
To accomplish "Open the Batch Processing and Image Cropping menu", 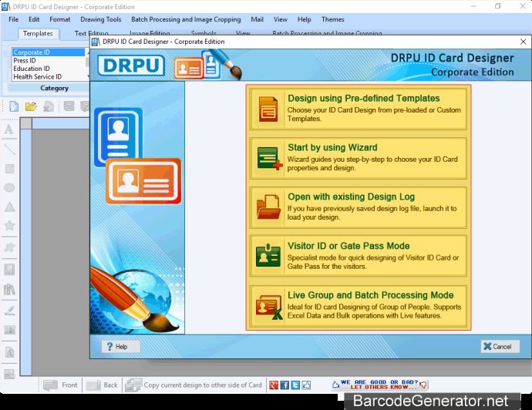I will (x=186, y=19).
